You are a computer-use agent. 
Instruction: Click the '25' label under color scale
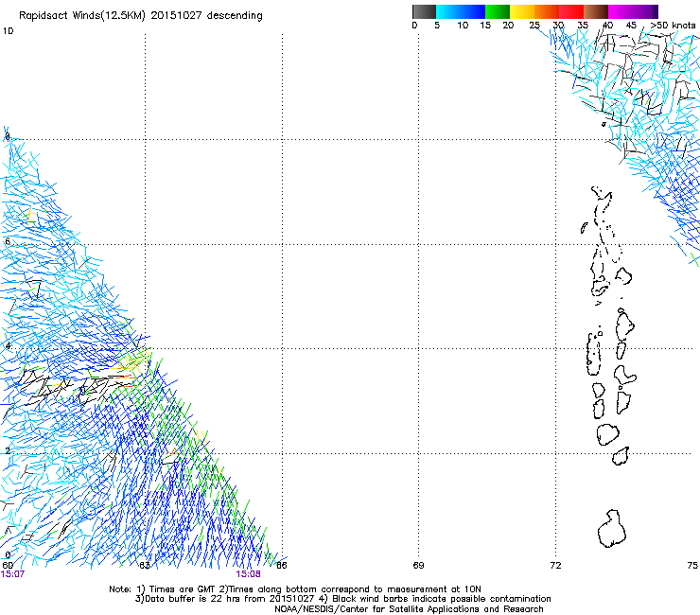(x=534, y=26)
